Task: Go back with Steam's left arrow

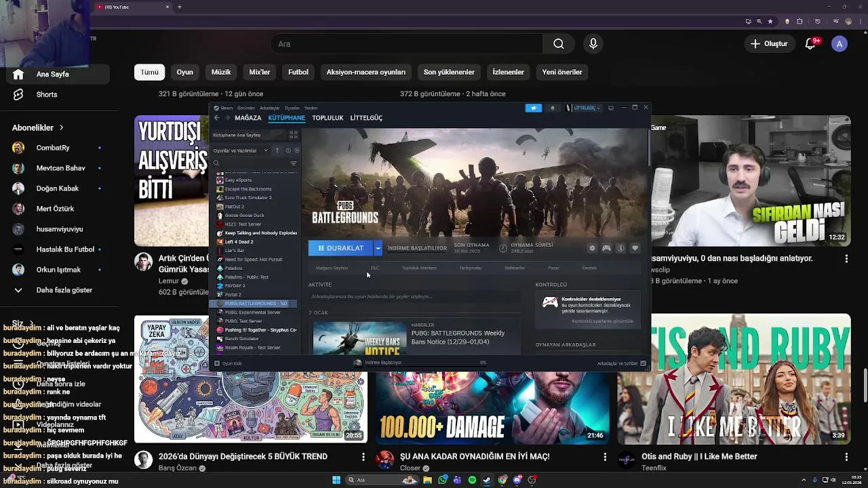Action: click(217, 118)
